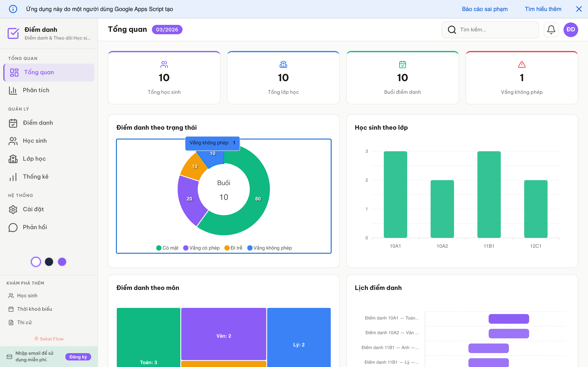Go to Cài đặt settings page
588x367 pixels.
(33, 209)
